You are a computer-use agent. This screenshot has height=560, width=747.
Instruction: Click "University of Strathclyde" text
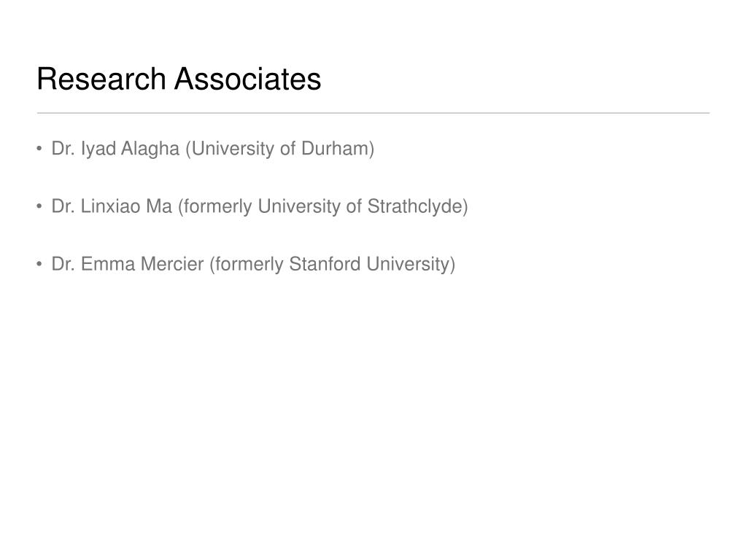click(x=363, y=206)
